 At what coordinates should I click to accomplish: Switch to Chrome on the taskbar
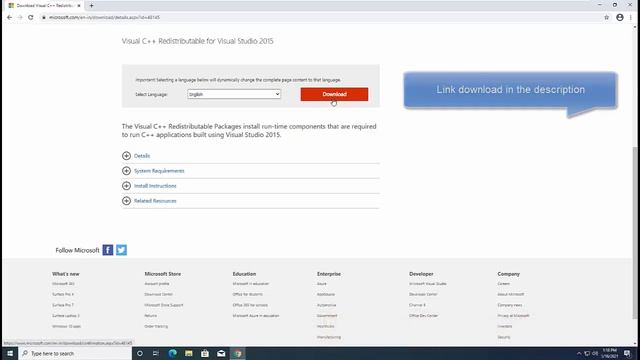238,353
